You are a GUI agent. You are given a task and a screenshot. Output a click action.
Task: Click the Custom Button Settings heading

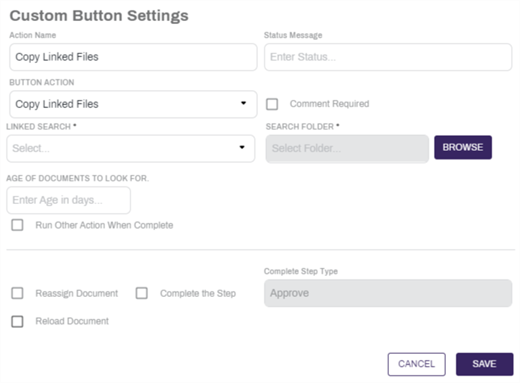(99, 16)
